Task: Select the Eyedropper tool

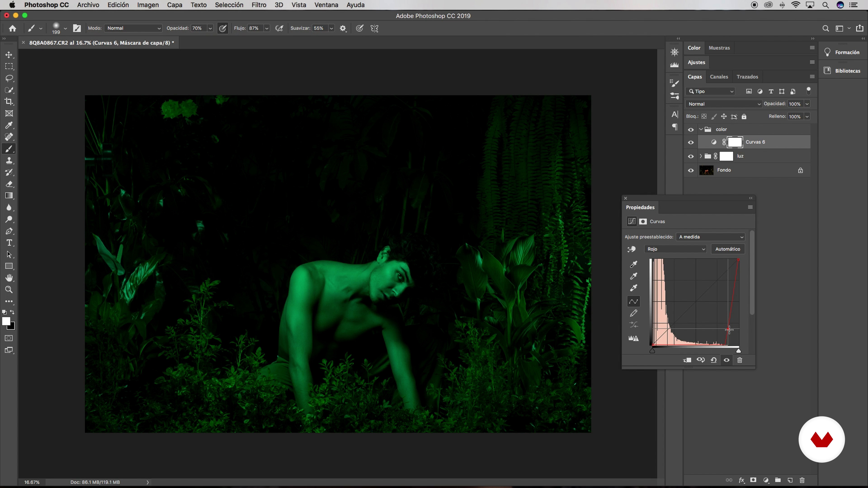Action: point(9,125)
